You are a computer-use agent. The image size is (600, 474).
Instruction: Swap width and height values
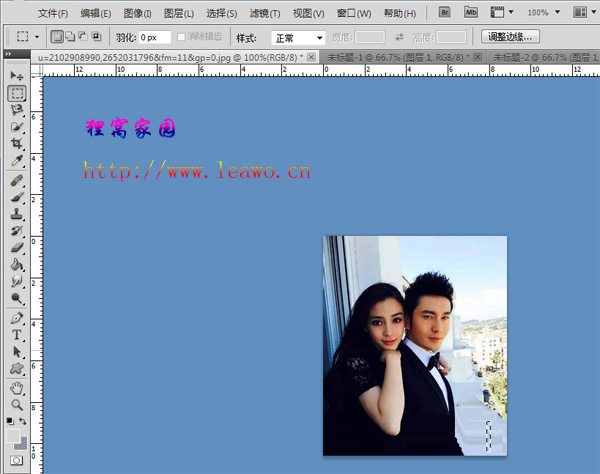[x=399, y=37]
